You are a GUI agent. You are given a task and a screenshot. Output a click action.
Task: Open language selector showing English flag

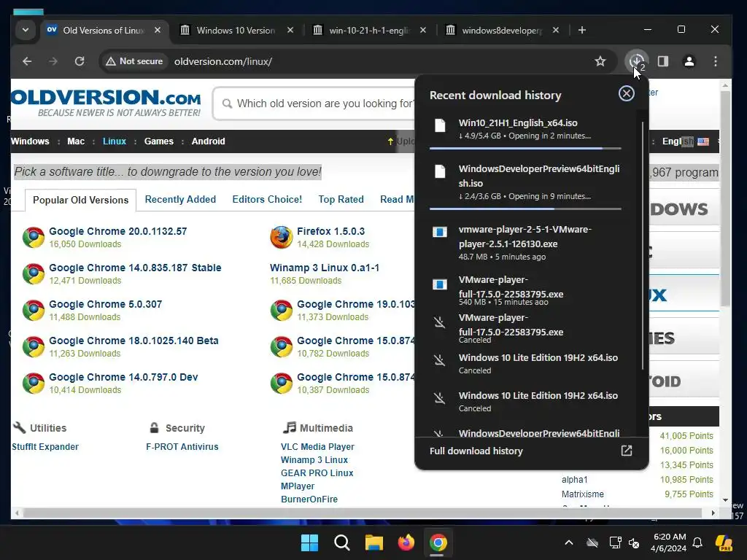(686, 141)
